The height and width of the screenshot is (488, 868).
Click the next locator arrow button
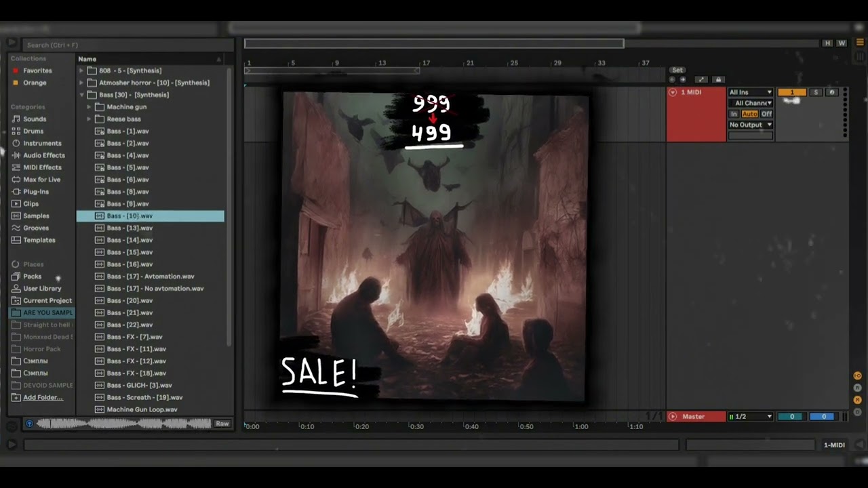point(682,80)
